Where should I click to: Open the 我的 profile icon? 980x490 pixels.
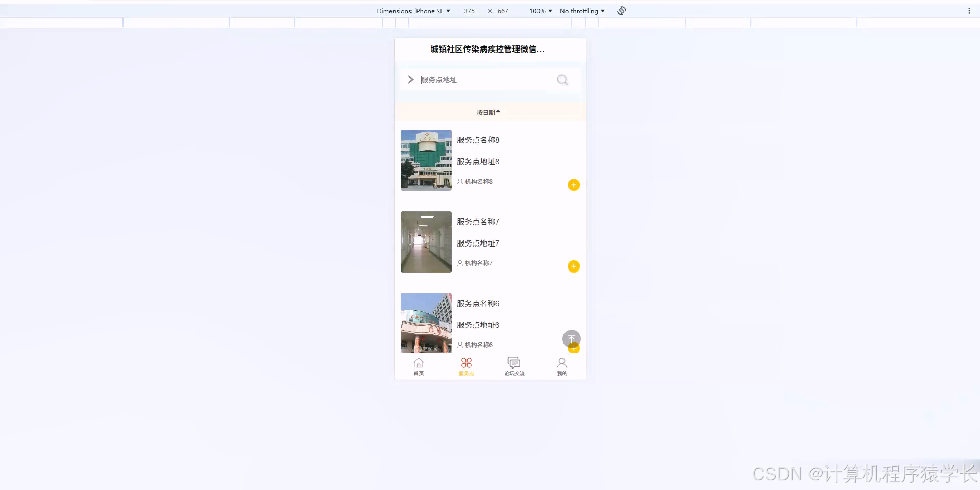pos(561,363)
